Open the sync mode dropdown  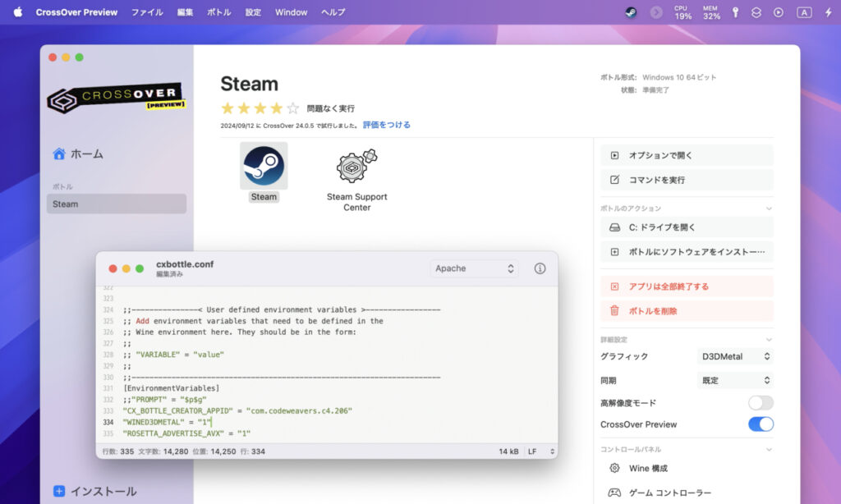coord(734,380)
